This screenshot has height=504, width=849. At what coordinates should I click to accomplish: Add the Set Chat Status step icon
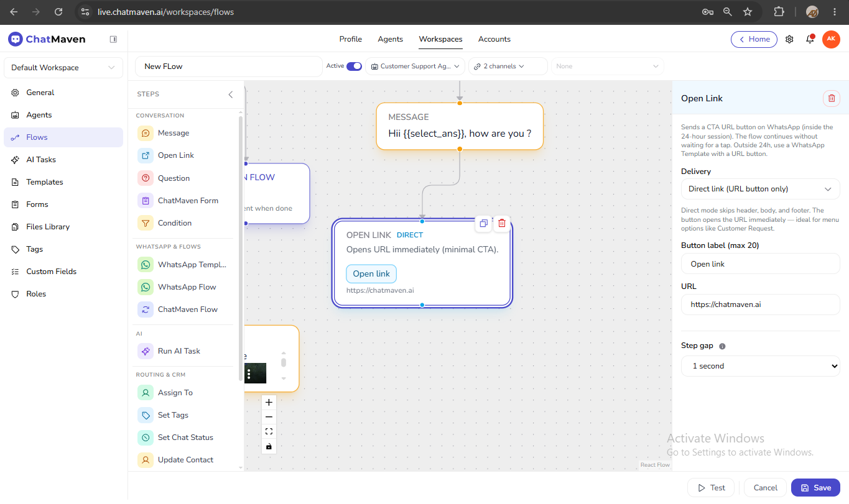[146, 438]
